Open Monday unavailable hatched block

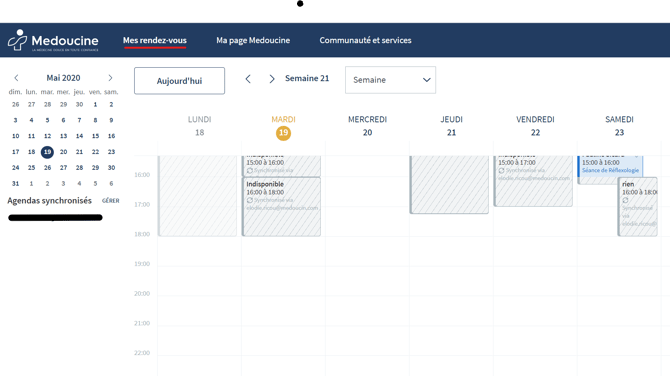point(197,196)
